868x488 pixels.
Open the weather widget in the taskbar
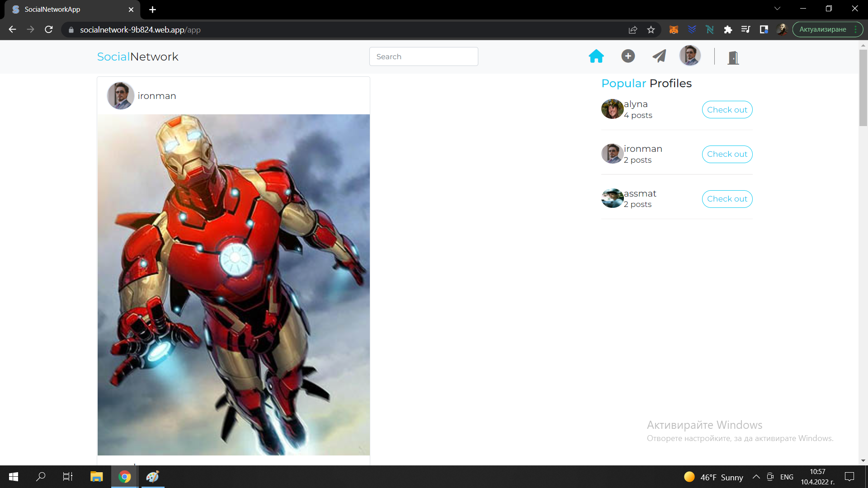coord(710,477)
